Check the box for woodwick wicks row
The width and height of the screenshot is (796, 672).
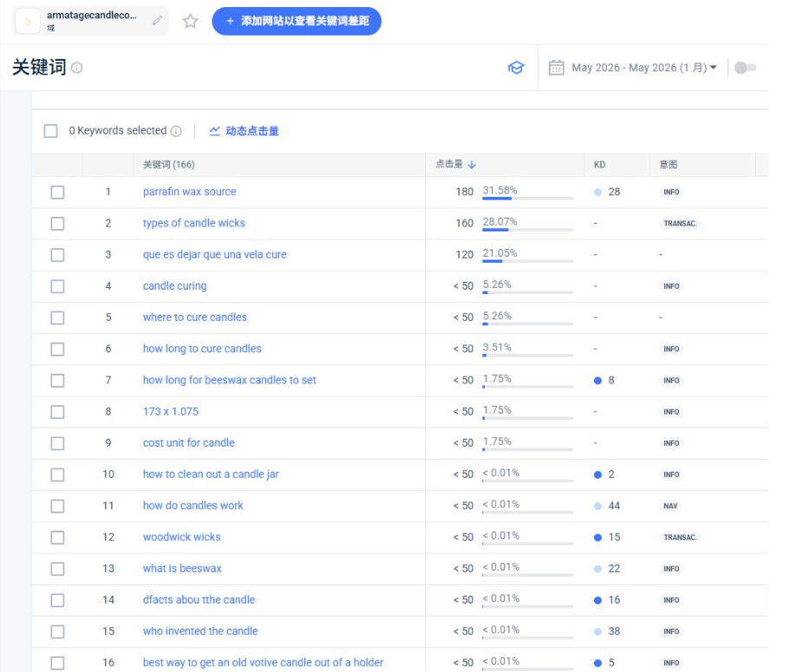(x=57, y=538)
